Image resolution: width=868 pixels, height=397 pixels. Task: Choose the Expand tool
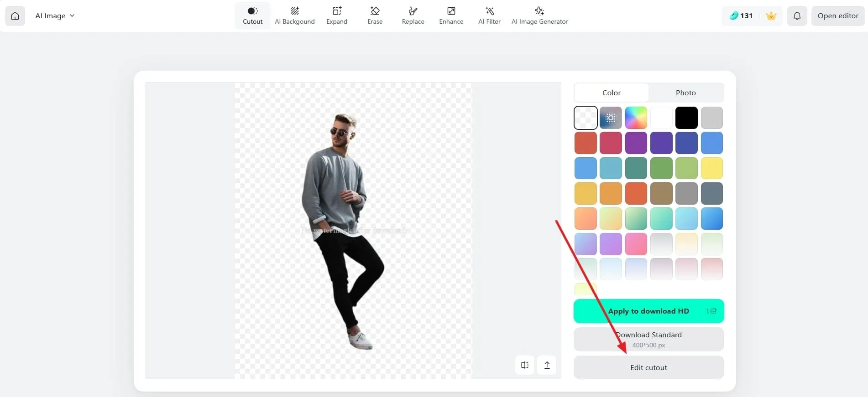336,15
